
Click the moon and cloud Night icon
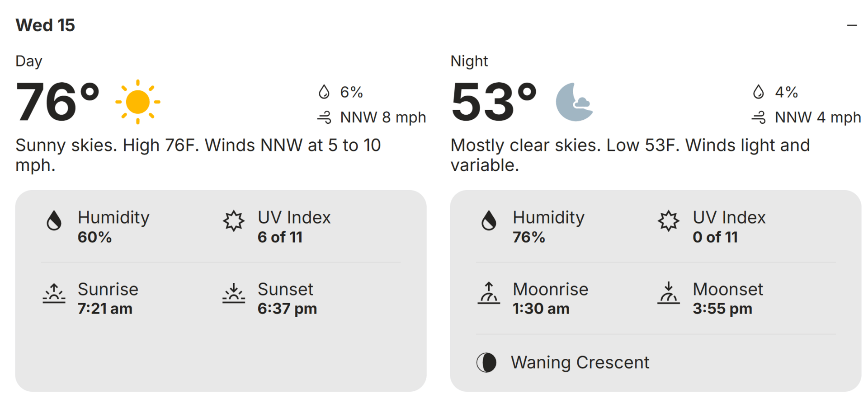click(574, 102)
